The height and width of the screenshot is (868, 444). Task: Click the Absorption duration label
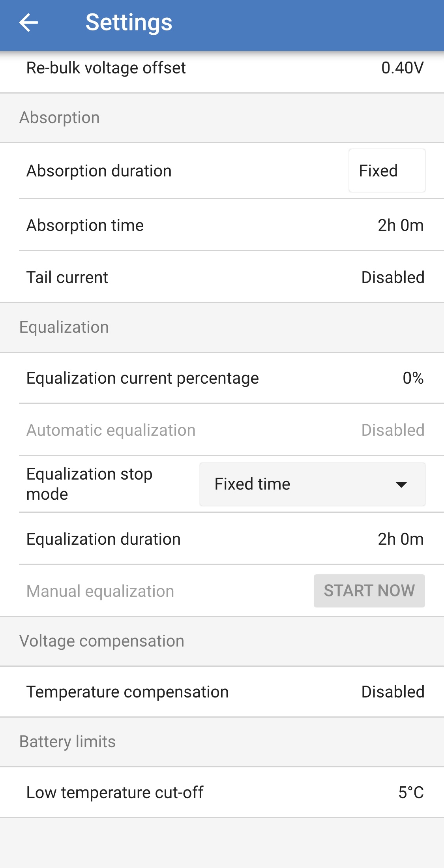click(x=99, y=171)
